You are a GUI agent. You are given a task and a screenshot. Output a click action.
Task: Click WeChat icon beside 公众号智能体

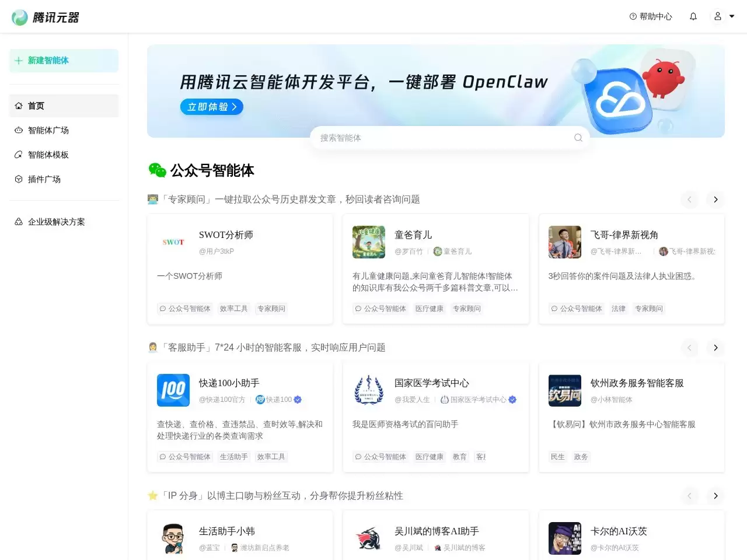point(157,170)
